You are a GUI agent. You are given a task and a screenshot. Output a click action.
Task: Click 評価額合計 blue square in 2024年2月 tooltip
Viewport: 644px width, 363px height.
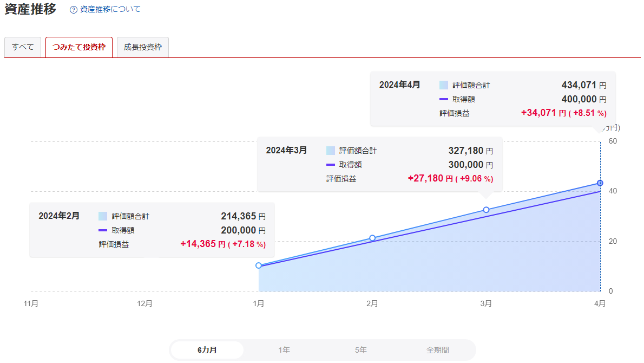(103, 216)
